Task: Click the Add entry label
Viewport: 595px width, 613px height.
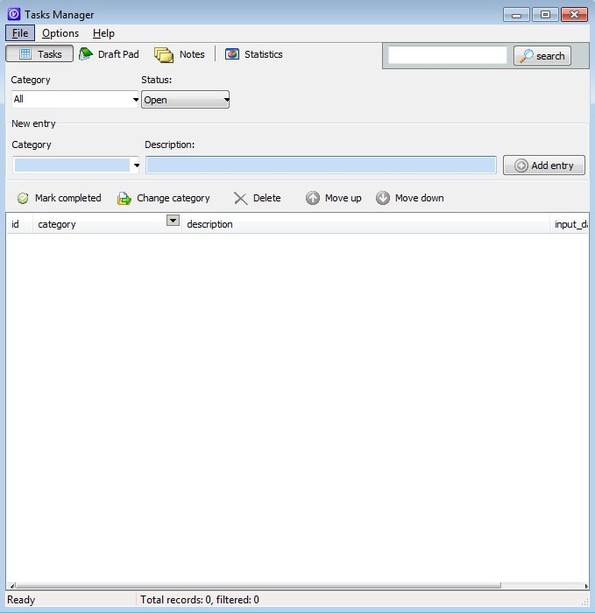Action: coord(552,166)
